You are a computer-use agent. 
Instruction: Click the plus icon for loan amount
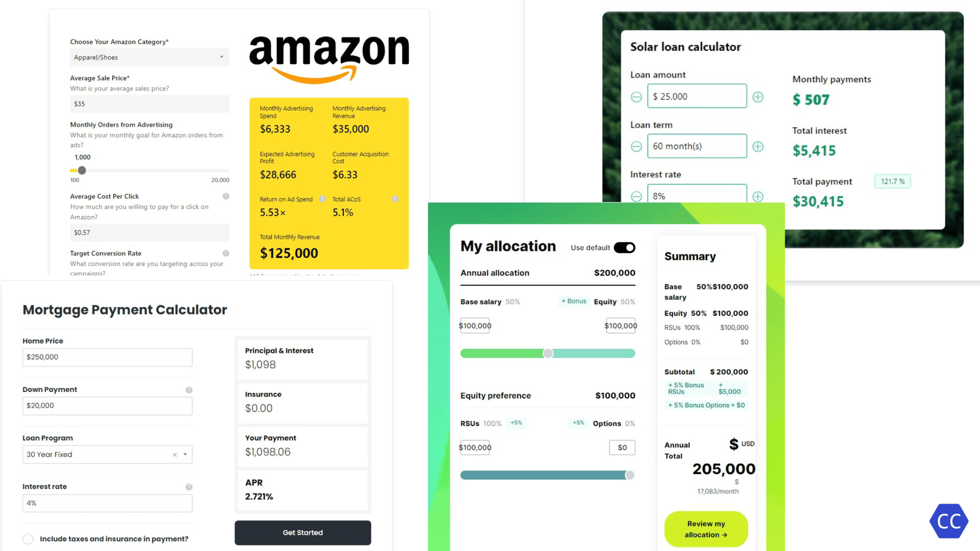pyautogui.click(x=757, y=96)
